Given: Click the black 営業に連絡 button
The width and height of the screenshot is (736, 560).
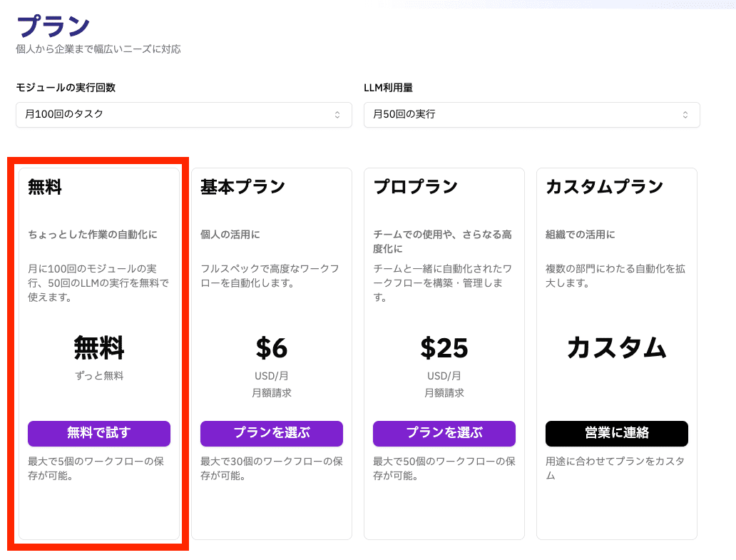Looking at the screenshot, I should [x=617, y=433].
